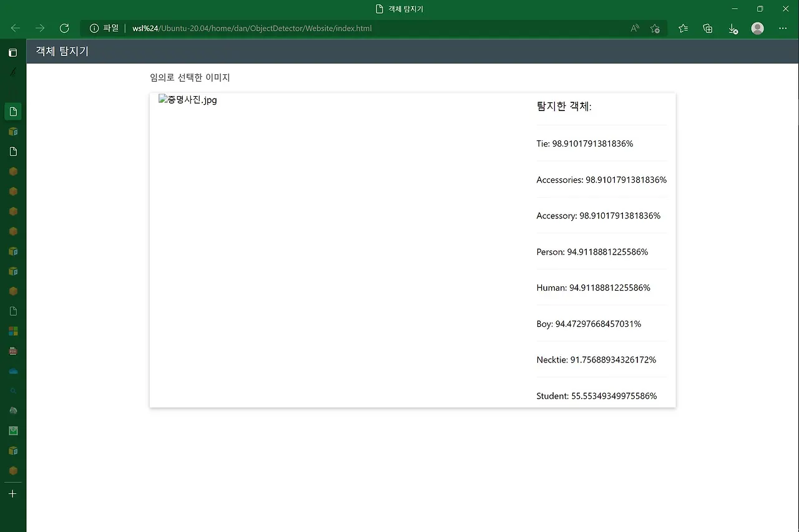Open the browser profile avatar
799x532 pixels.
pyautogui.click(x=757, y=28)
